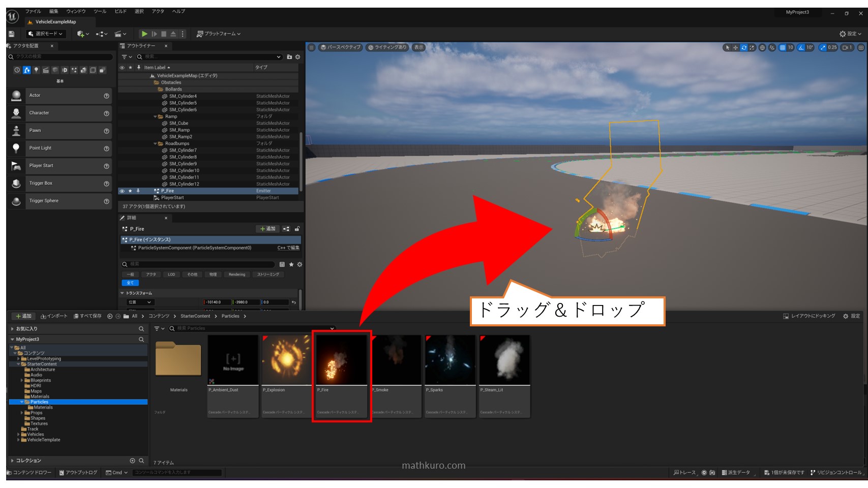Image resolution: width=868 pixels, height=488 pixels.
Task: Activate the viewport select mode arrow icon
Action: click(x=728, y=47)
